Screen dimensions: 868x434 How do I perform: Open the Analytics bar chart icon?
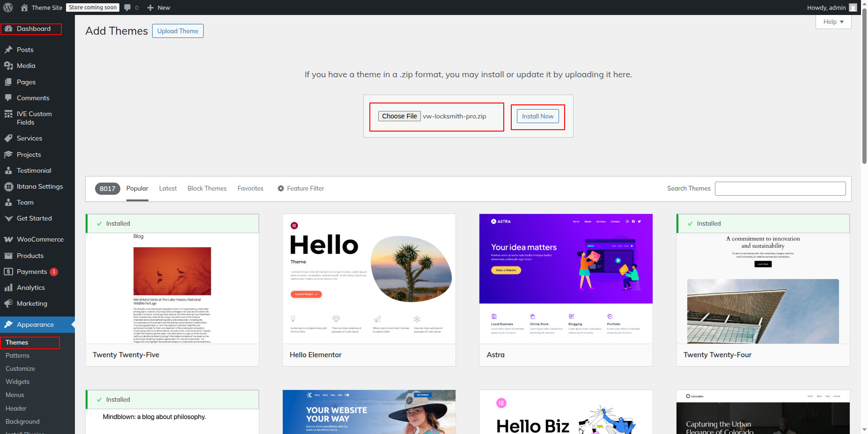click(x=8, y=287)
